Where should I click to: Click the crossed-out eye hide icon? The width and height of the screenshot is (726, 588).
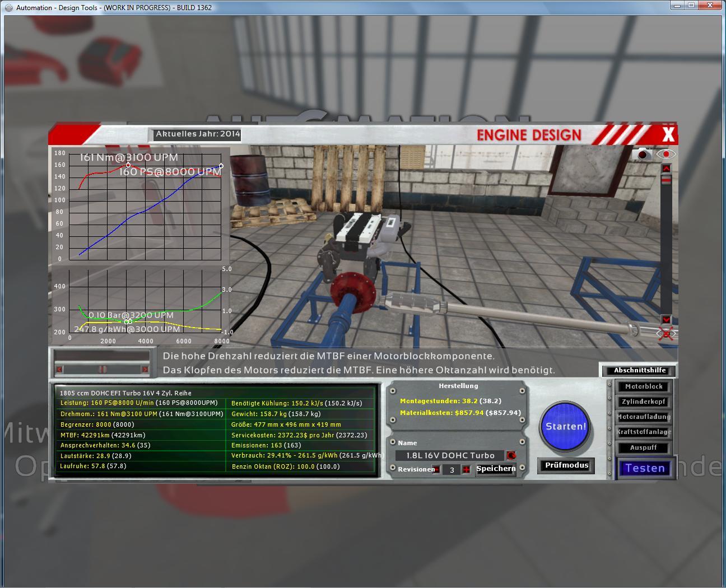(666, 334)
